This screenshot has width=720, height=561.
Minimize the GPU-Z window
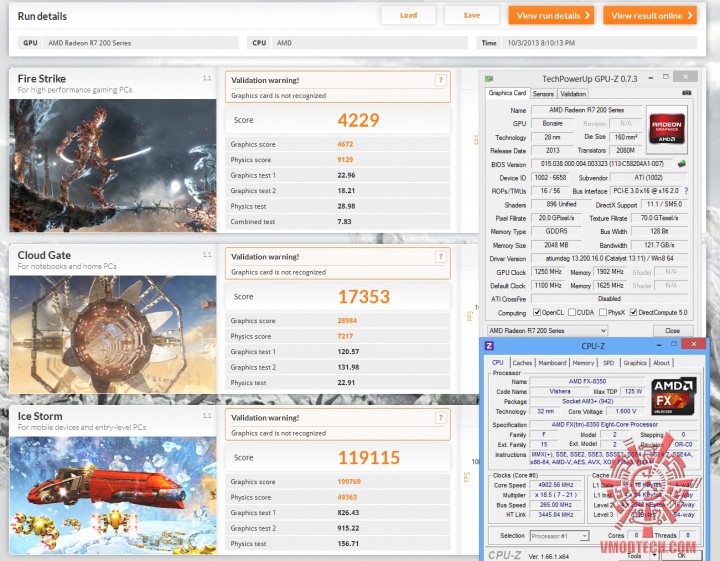coord(651,78)
